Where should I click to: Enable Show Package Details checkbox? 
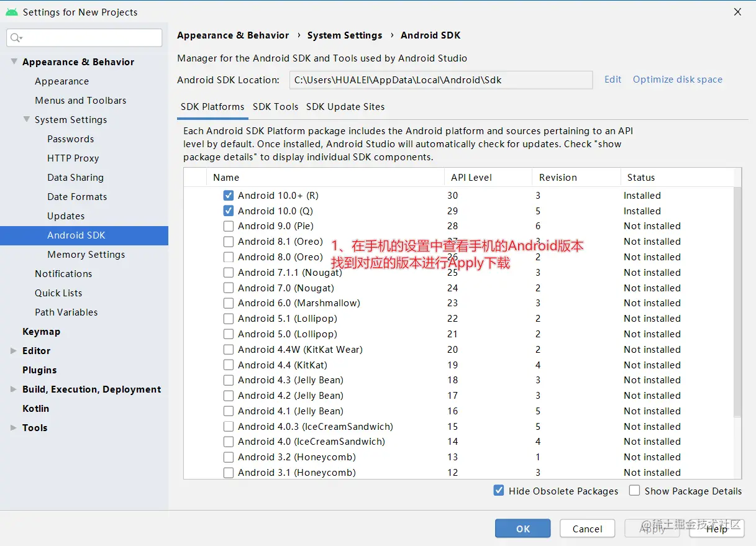pyautogui.click(x=634, y=491)
